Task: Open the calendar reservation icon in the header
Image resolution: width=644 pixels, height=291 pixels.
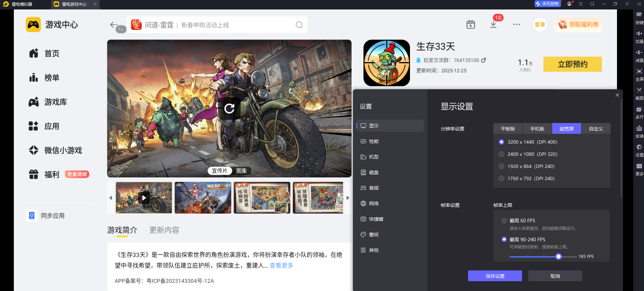Action: (x=471, y=25)
